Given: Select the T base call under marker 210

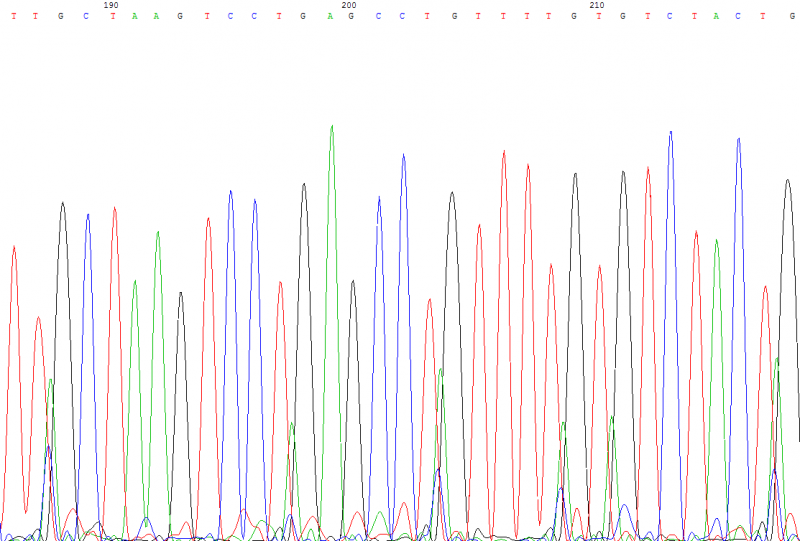Looking at the screenshot, I should coord(599,16).
